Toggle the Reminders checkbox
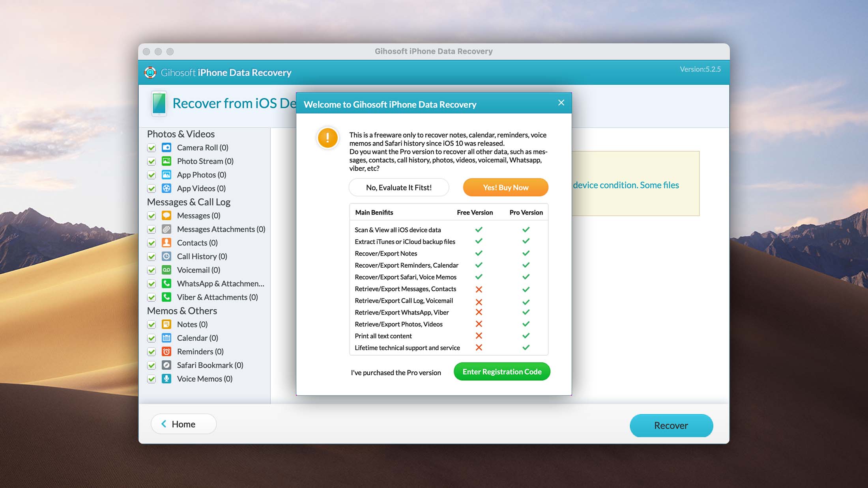The image size is (868, 488). (x=152, y=352)
